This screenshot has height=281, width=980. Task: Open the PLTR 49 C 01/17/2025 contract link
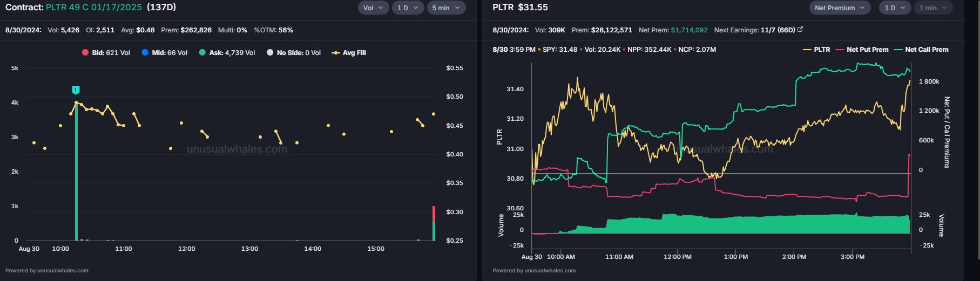pyautogui.click(x=94, y=8)
